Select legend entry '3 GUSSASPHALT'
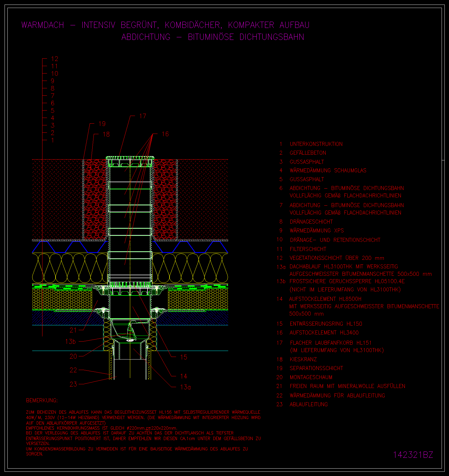This screenshot has height=476, width=449. (x=302, y=162)
